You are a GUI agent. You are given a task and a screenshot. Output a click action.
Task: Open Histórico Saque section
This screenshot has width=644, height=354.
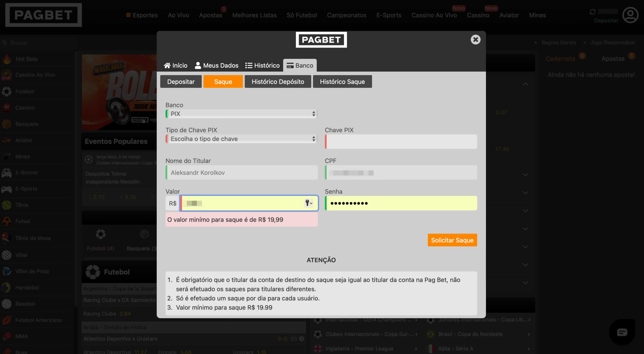pyautogui.click(x=342, y=81)
